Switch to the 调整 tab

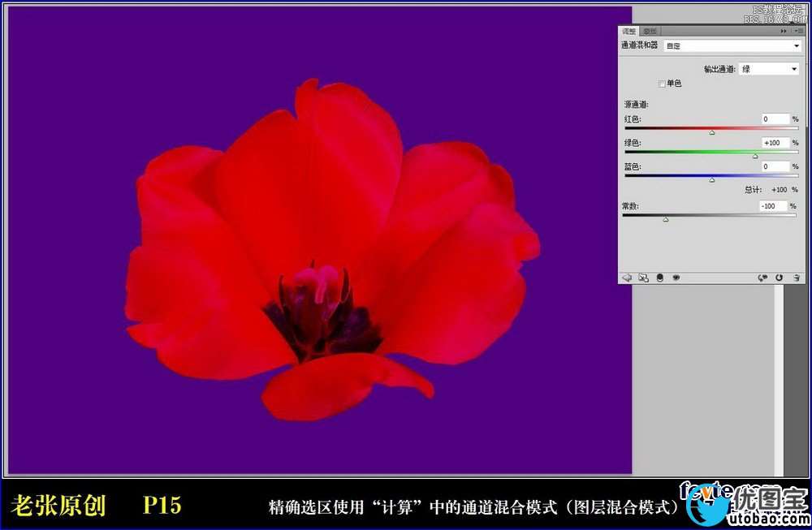pos(629,32)
